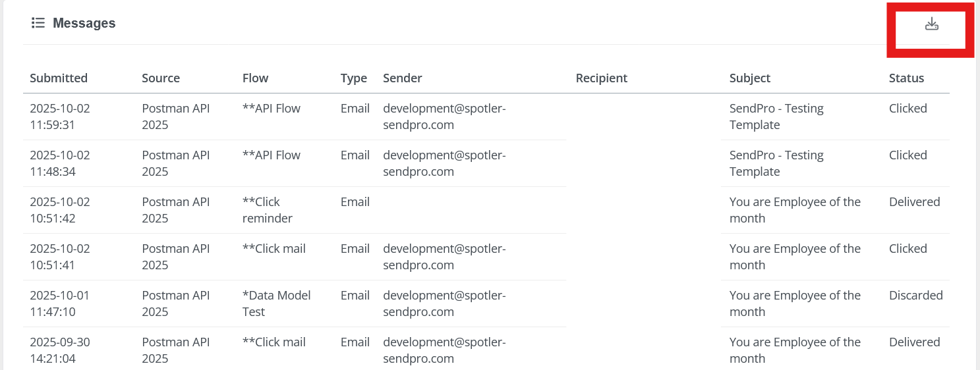Click the Delivered status of Click reminder row
The image size is (980, 370).
tap(914, 202)
